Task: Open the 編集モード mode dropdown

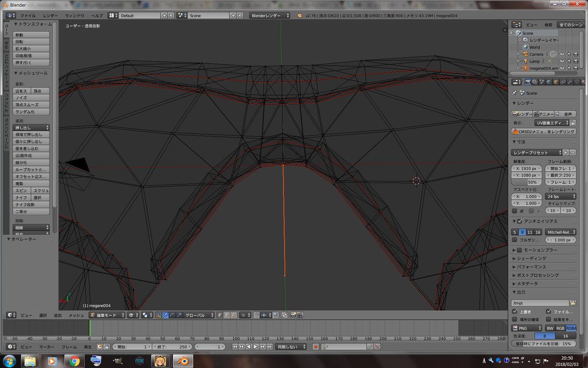Action: (108, 315)
